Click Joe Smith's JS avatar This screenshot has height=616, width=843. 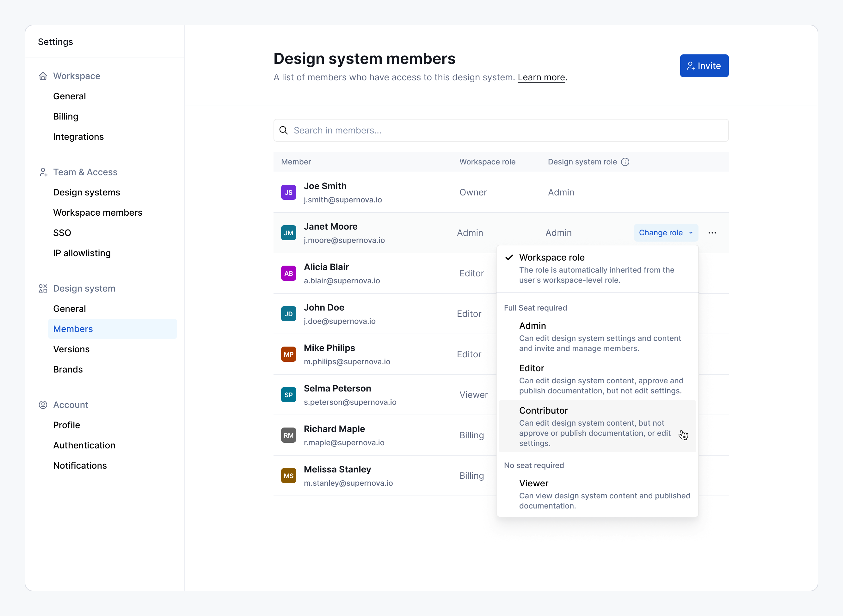coord(289,192)
